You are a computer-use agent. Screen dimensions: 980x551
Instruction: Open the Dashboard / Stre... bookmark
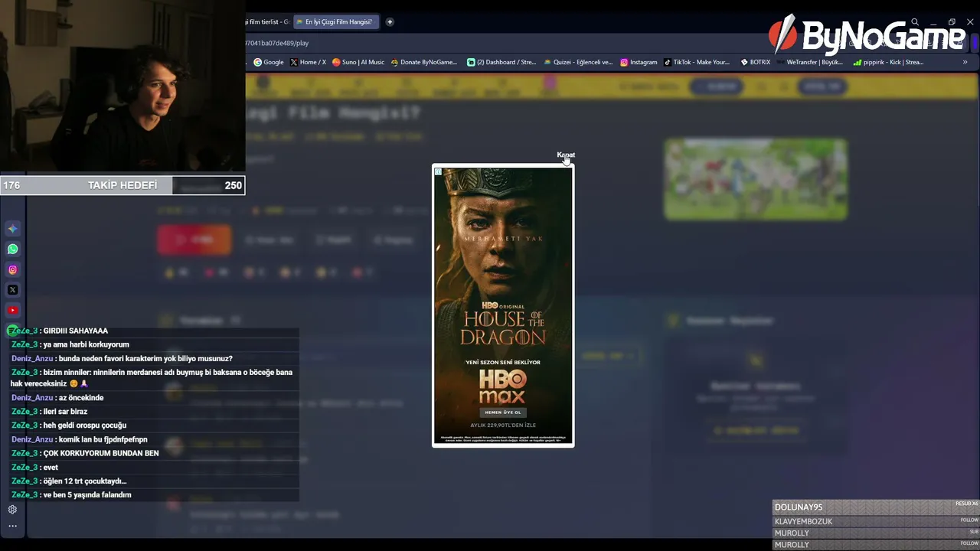(501, 62)
